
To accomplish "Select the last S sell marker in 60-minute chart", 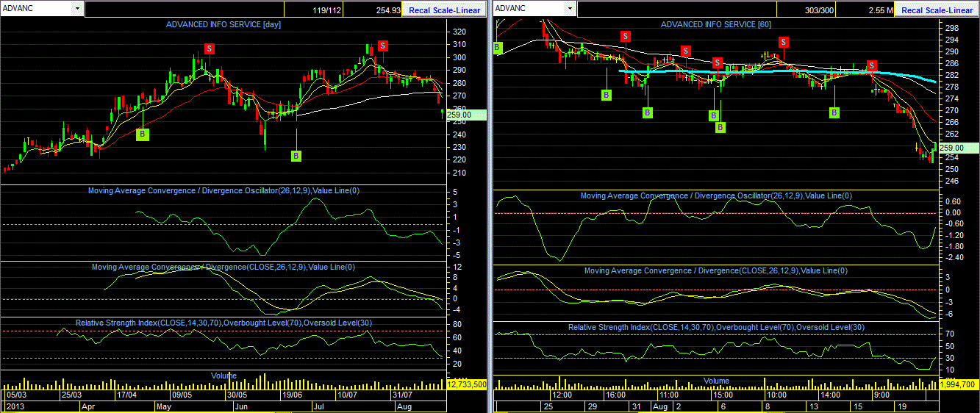I will (x=871, y=65).
